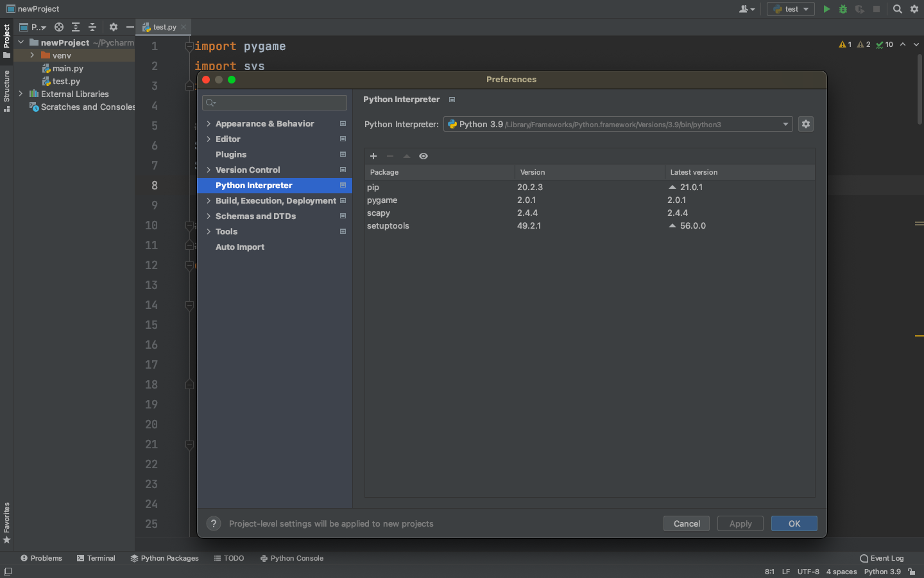Viewport: 924px width, 578px height.
Task: Open the Terminal tool window
Action: (96, 558)
